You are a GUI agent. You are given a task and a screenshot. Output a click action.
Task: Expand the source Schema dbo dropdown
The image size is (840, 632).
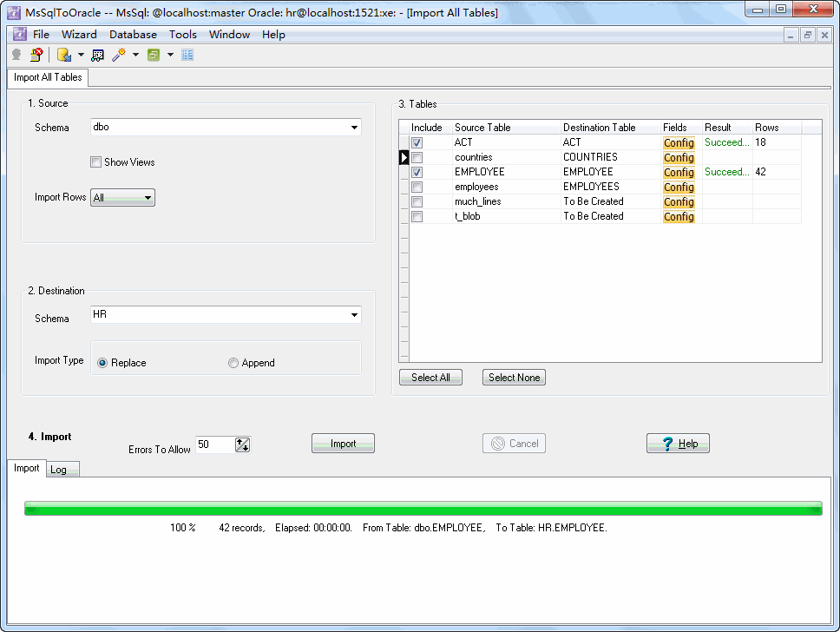coord(354,128)
